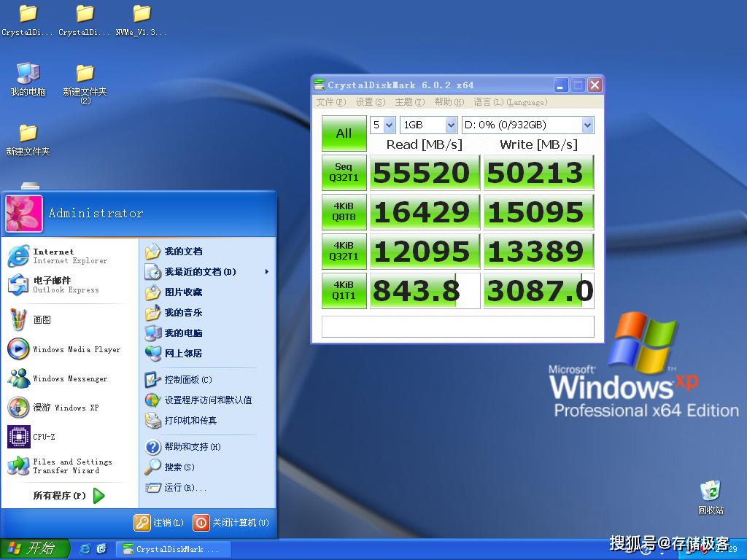Viewport: 747px width, 560px height.
Task: Select the 4KiB Q1T1 write value 3087.0
Action: [x=539, y=290]
